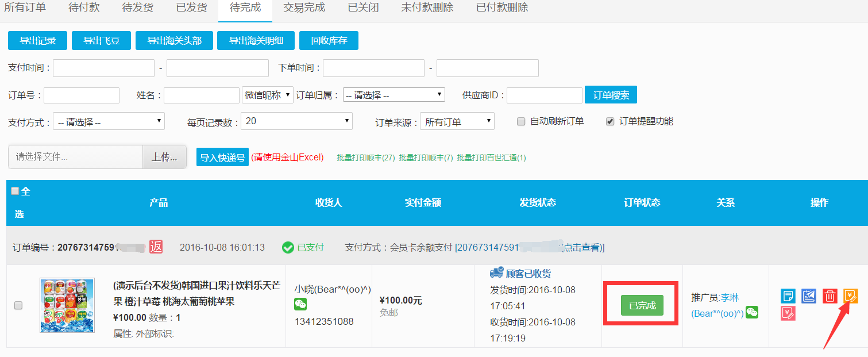This screenshot has height=357, width=868.
Task: Click WeChat icon beside promoter name
Action: (752, 312)
